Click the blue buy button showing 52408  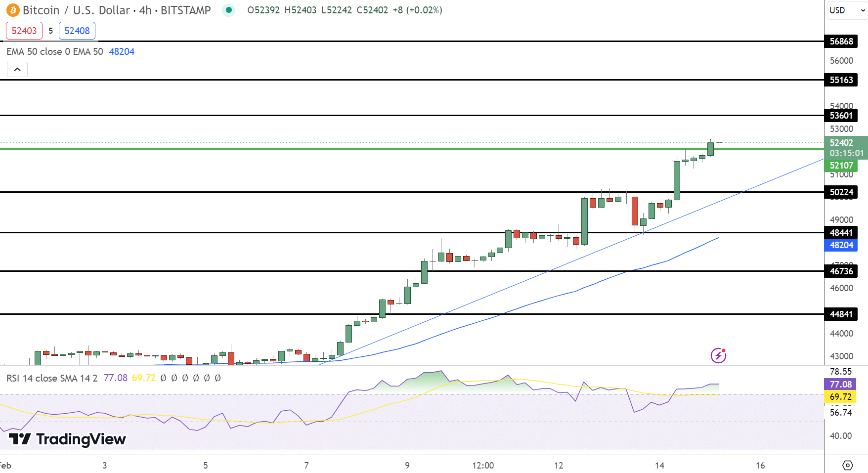pos(77,30)
